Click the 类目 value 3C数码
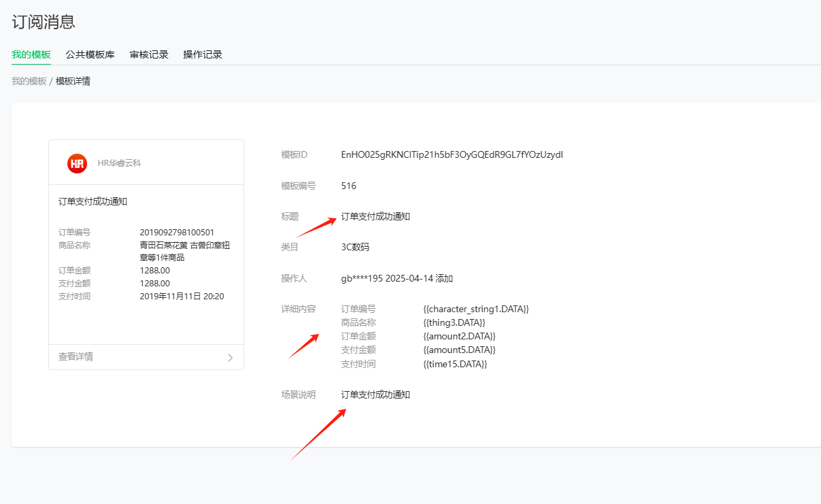The image size is (821, 504). (355, 247)
